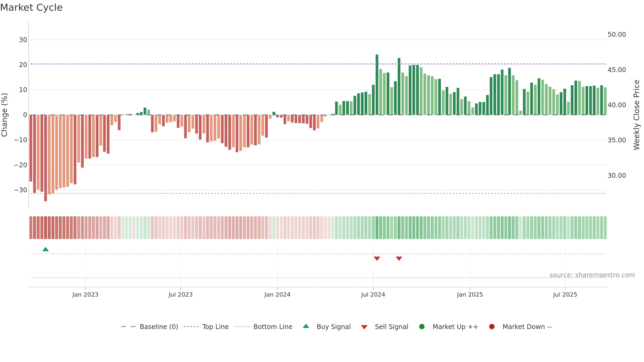Click the green triangle icon in legend
Screen dimensions: 644x362
(306, 326)
